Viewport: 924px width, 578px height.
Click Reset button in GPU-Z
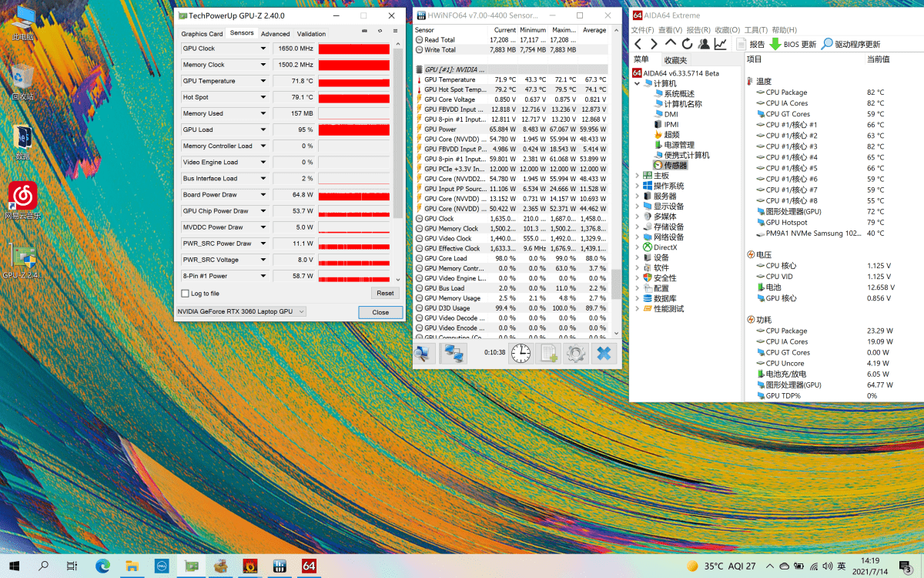pyautogui.click(x=385, y=293)
